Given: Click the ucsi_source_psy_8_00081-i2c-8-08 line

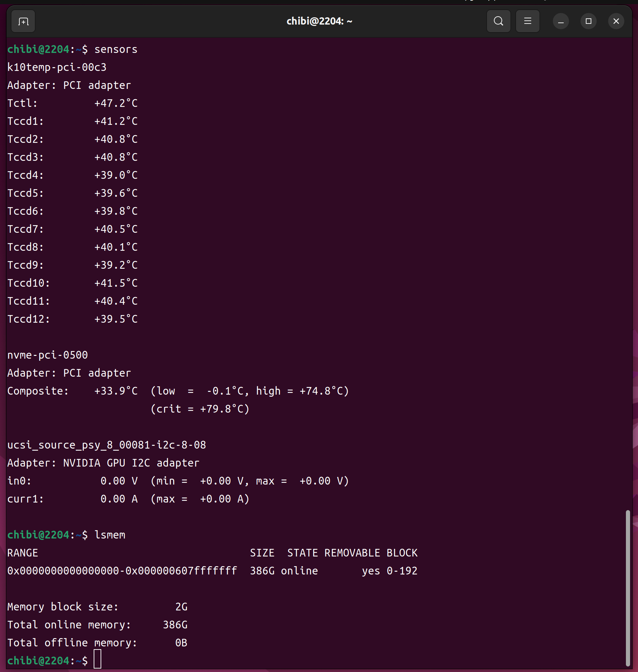Looking at the screenshot, I should tap(107, 445).
